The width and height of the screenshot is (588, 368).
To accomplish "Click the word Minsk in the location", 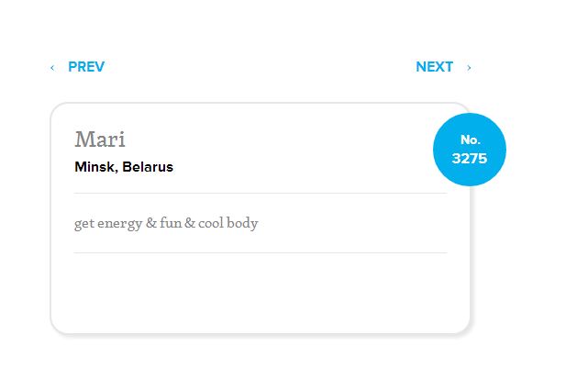I will click(96, 166).
